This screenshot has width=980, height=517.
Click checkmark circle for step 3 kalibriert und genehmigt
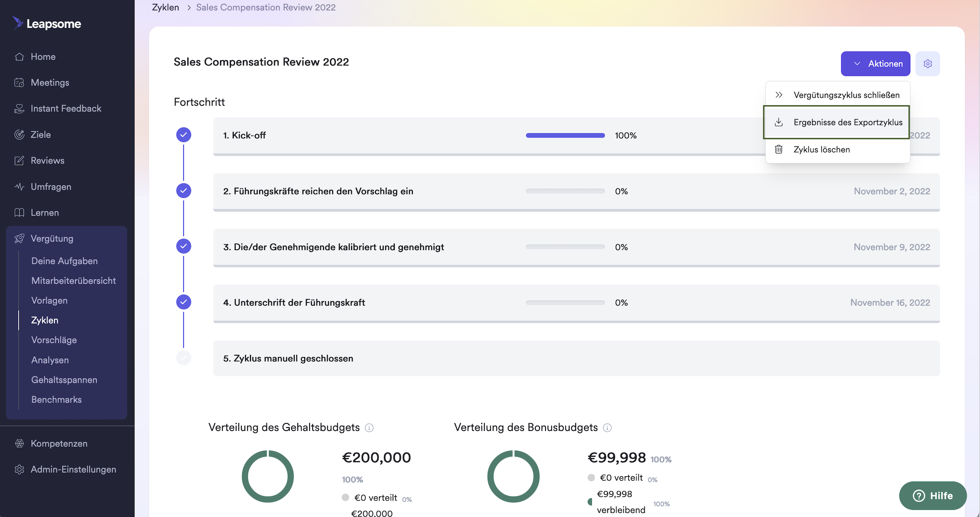tap(184, 246)
